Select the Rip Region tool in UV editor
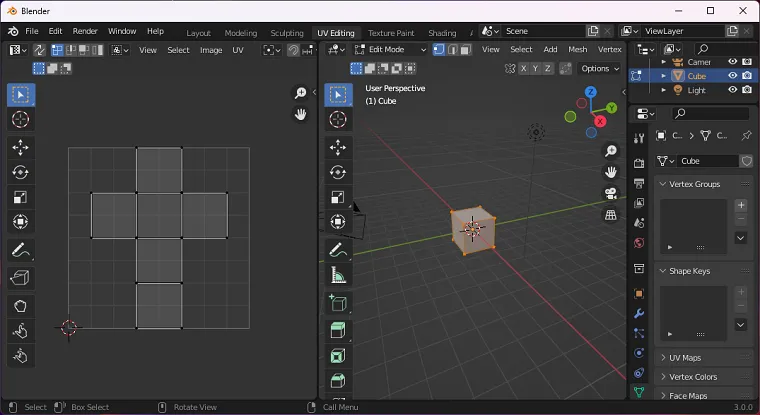Image resolution: width=760 pixels, height=415 pixels. (20, 278)
